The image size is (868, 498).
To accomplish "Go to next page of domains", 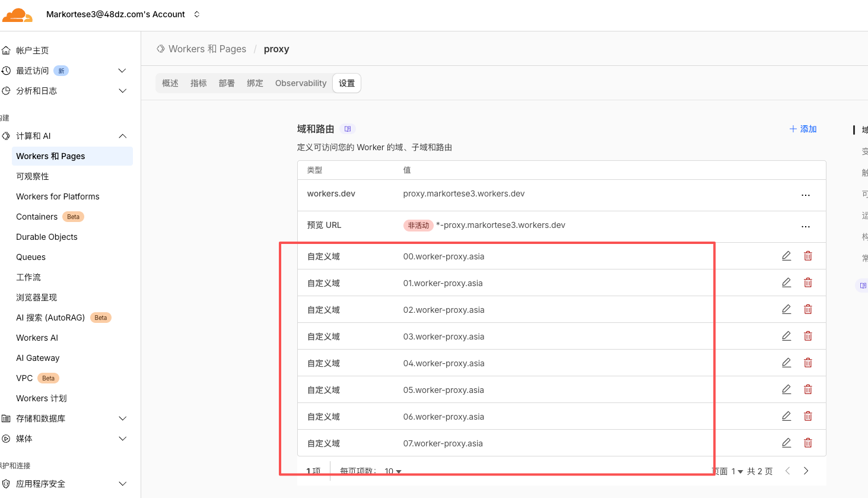I will (806, 471).
